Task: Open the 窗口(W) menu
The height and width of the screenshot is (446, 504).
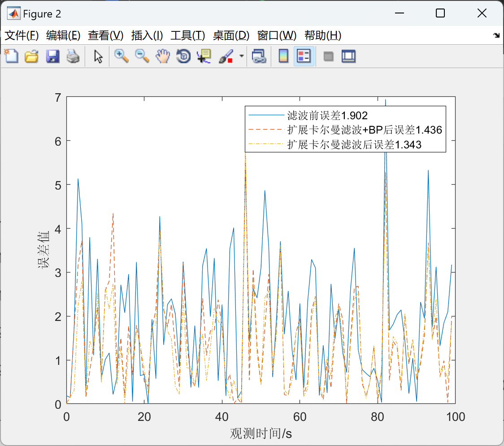Action: pos(276,35)
